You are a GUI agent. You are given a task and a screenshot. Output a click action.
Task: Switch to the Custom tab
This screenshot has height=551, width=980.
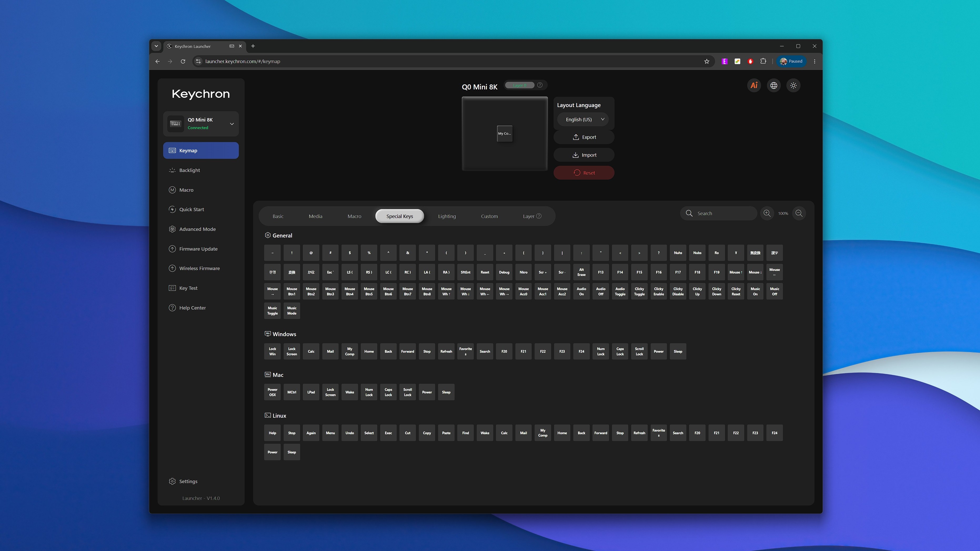click(x=489, y=216)
